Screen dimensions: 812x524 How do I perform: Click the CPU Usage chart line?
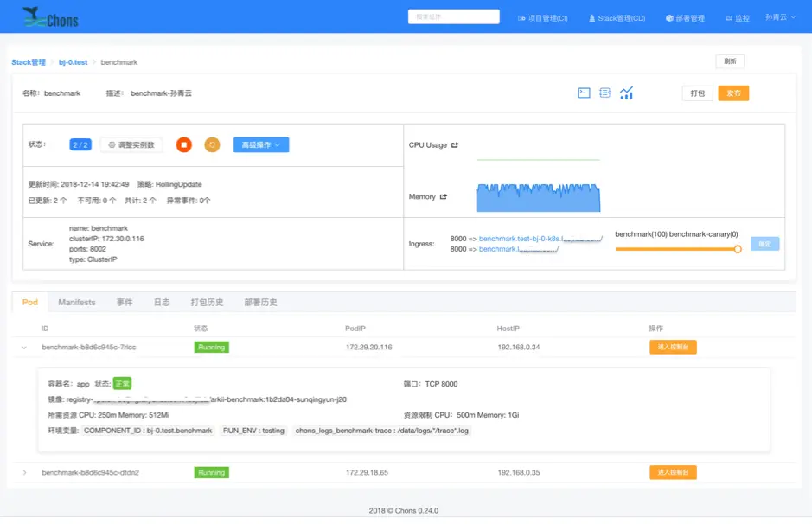click(x=539, y=160)
